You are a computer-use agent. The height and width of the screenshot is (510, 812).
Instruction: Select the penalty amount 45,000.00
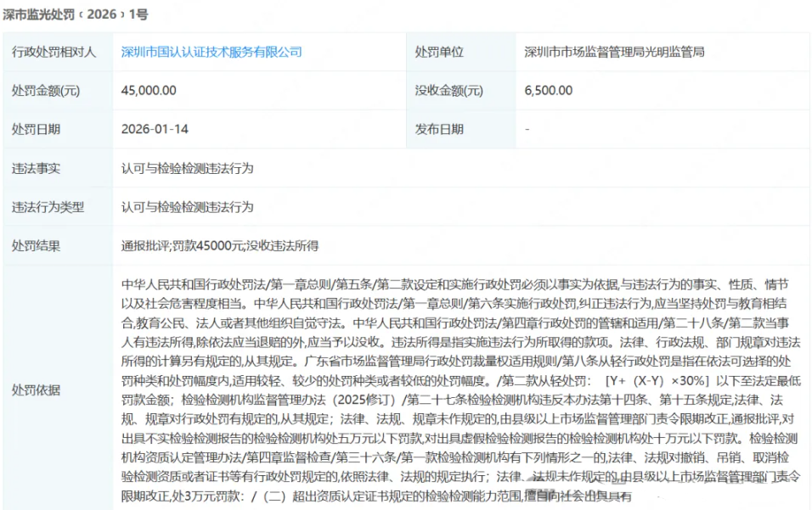pyautogui.click(x=150, y=90)
